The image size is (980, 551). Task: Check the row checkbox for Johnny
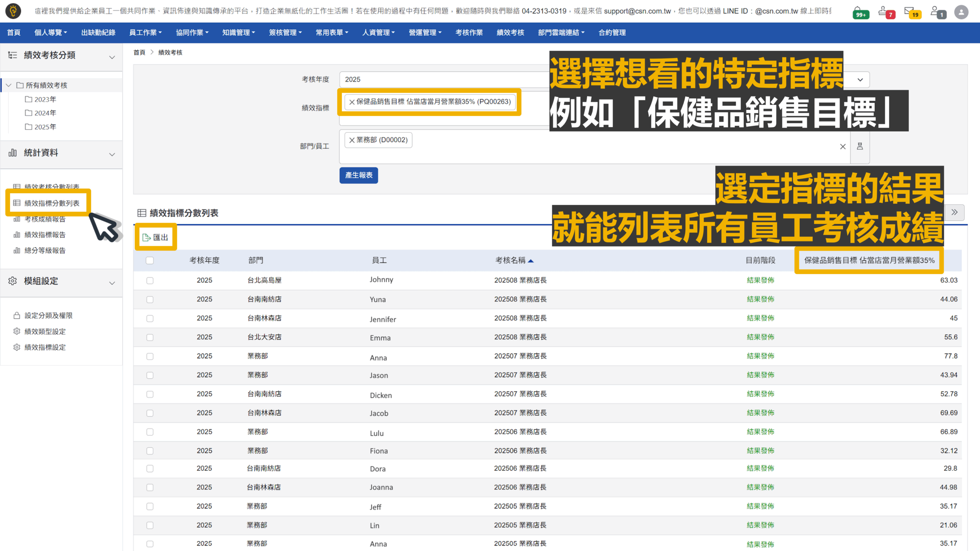[150, 280]
